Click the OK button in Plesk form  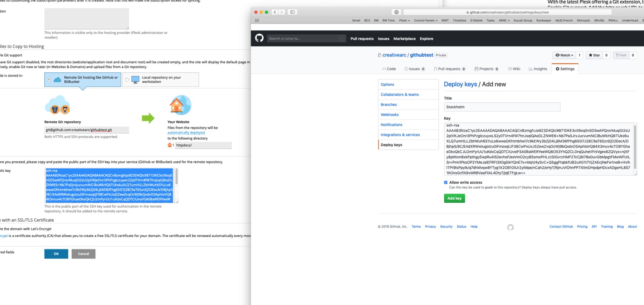pyautogui.click(x=56, y=254)
